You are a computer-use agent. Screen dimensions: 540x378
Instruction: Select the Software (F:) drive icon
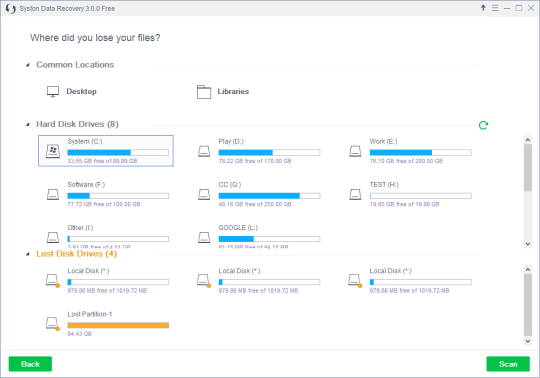point(53,195)
